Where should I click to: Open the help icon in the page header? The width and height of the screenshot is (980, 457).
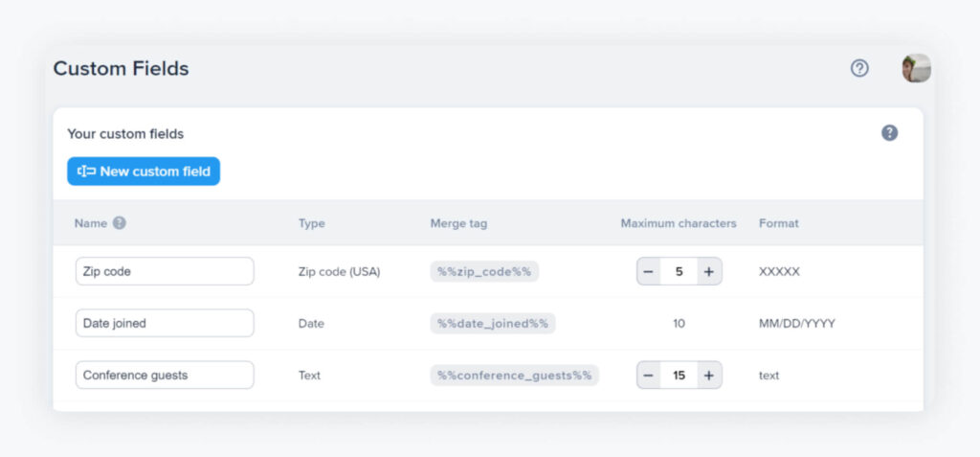859,68
